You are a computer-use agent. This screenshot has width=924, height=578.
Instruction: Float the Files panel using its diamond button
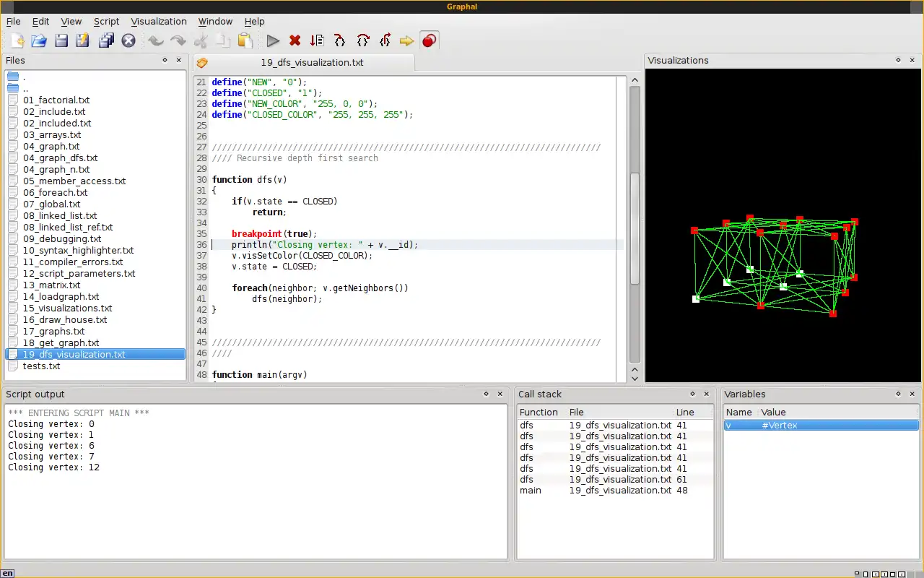click(165, 61)
